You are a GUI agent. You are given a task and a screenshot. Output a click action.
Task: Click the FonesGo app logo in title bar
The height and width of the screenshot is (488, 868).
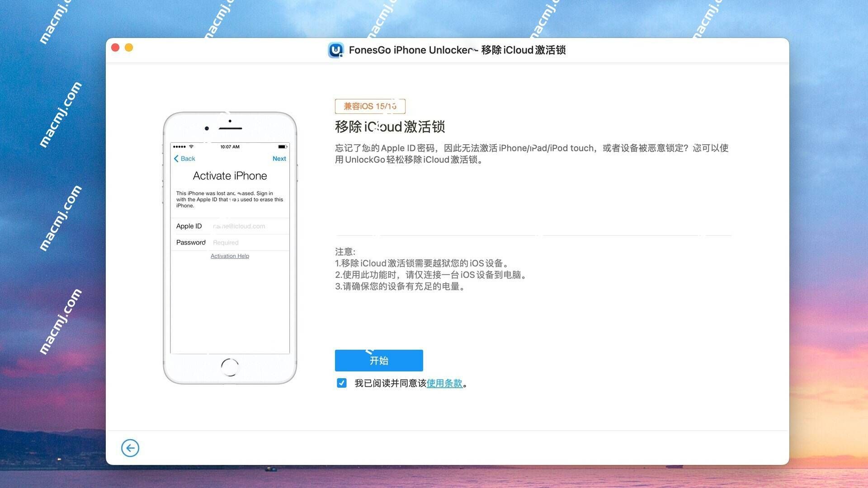335,50
